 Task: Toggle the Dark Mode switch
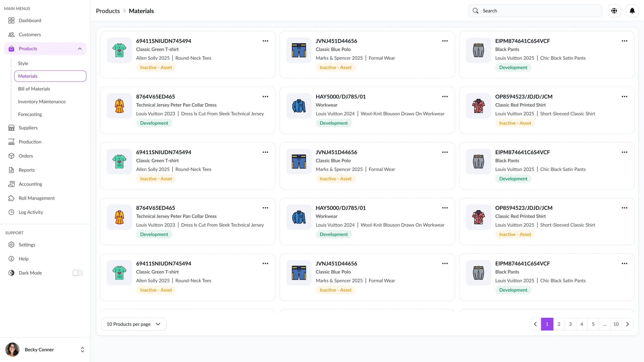pyautogui.click(x=77, y=273)
